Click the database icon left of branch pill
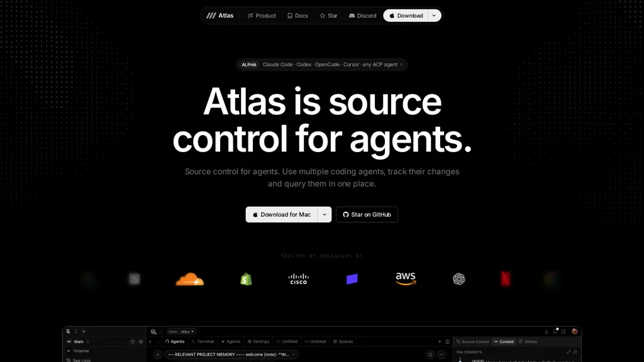644x362 pixels. (x=153, y=332)
